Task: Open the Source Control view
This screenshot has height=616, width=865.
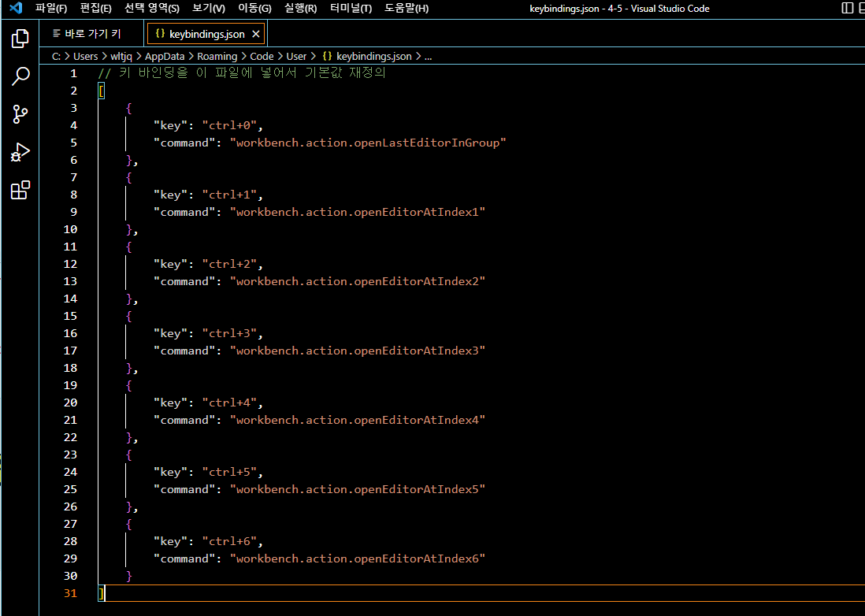Action: (x=20, y=114)
